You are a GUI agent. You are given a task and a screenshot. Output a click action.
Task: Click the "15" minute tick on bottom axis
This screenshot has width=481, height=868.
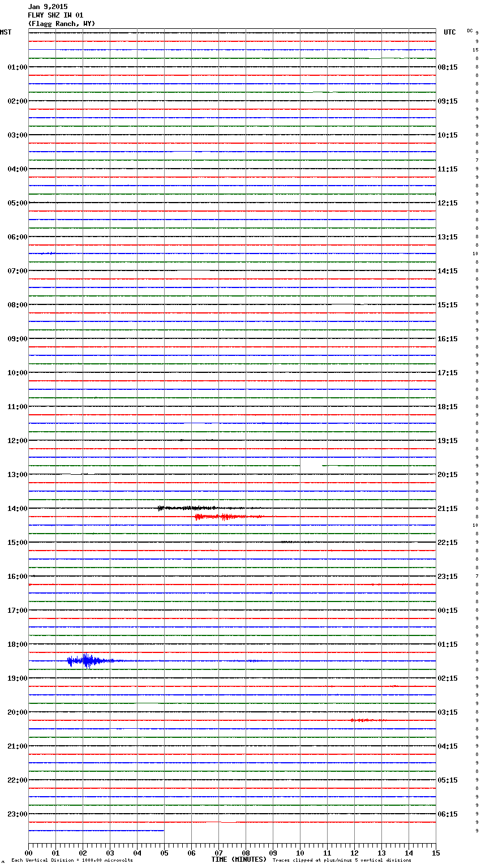[x=436, y=853]
